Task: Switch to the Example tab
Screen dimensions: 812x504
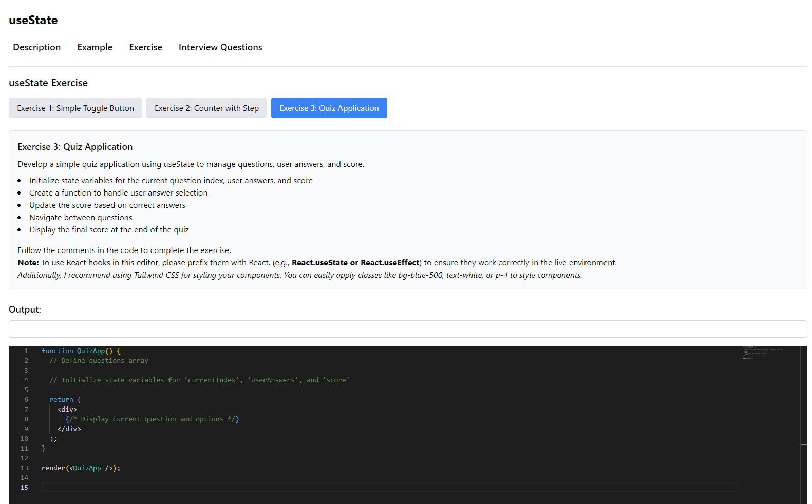Action: (x=95, y=47)
